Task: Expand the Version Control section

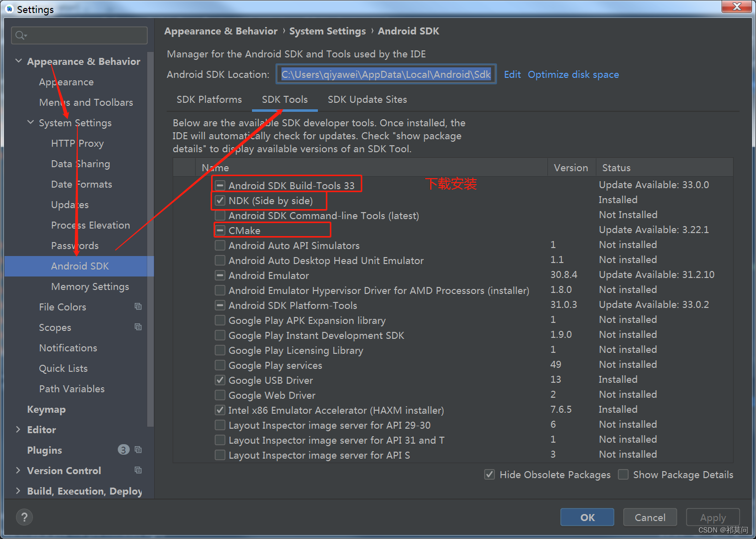Action: click(18, 470)
